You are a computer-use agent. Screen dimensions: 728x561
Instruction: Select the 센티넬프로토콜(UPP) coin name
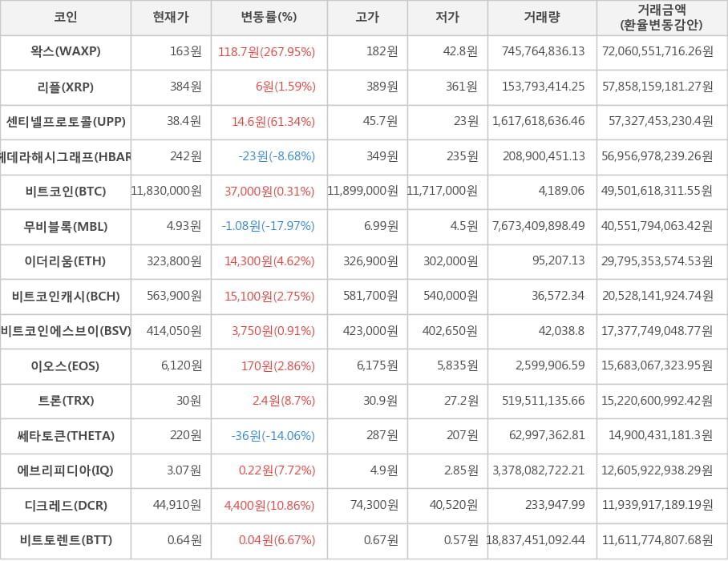coord(66,122)
